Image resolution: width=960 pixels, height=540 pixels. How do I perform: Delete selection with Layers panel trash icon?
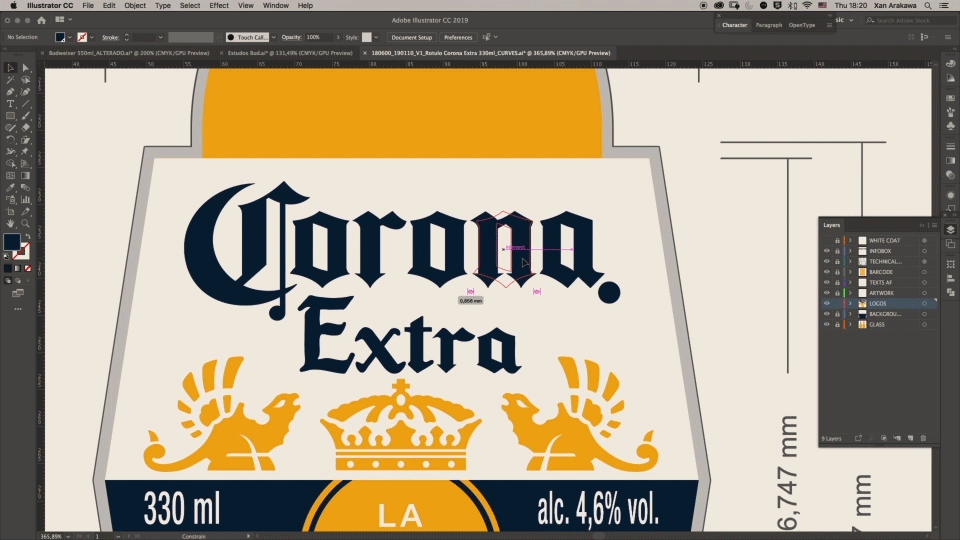[923, 438]
